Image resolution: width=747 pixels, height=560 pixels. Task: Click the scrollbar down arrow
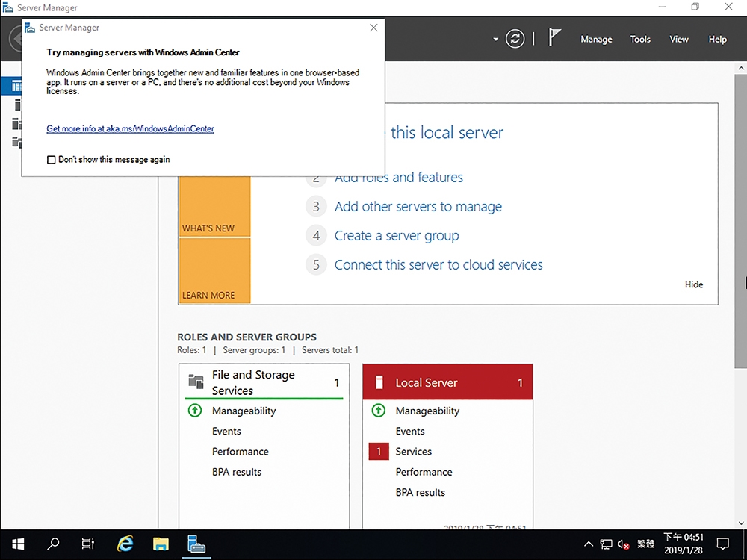tap(741, 523)
